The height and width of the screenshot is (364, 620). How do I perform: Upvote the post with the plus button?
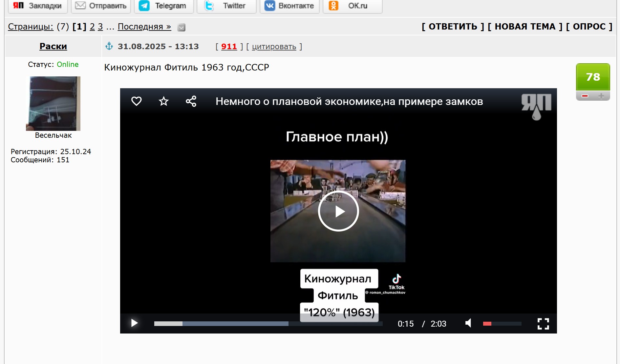pos(601,96)
